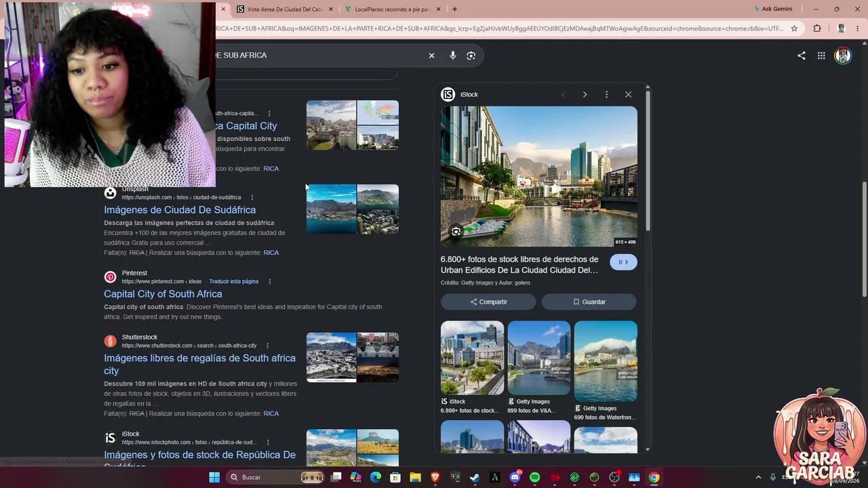Image resolution: width=868 pixels, height=488 pixels.
Task: Open the Getty Images 690 fotos de Waterfront thumbnail
Action: point(606,361)
